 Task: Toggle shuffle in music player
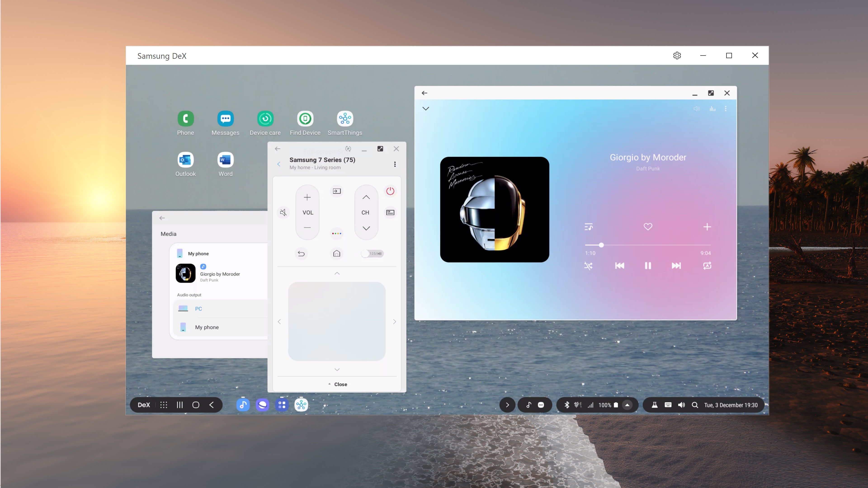(588, 266)
